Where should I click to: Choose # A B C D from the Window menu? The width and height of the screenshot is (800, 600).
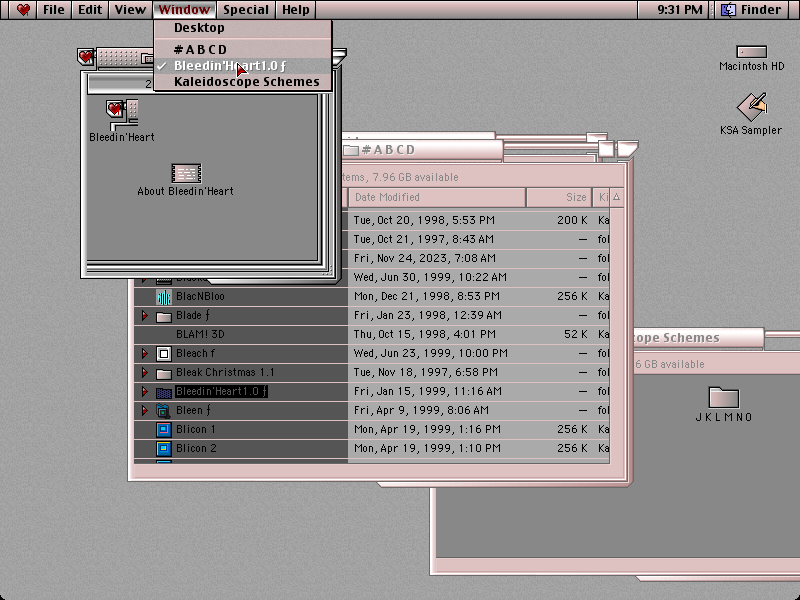point(243,49)
